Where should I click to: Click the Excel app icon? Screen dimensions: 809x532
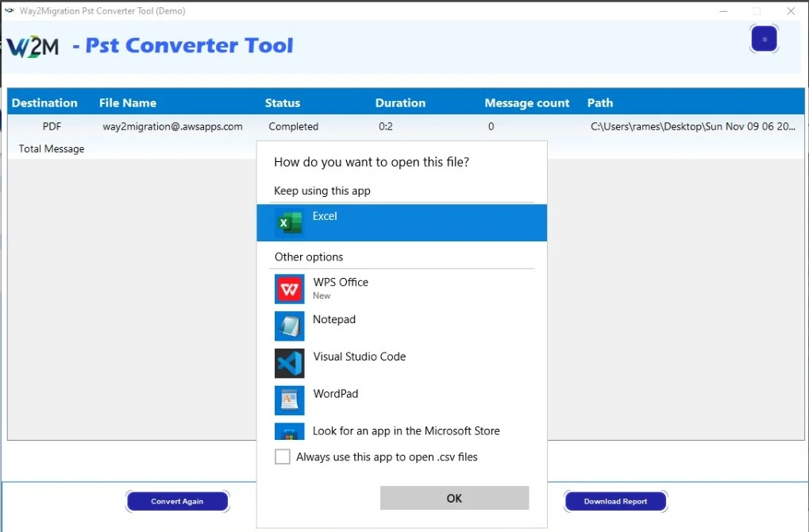pos(290,222)
